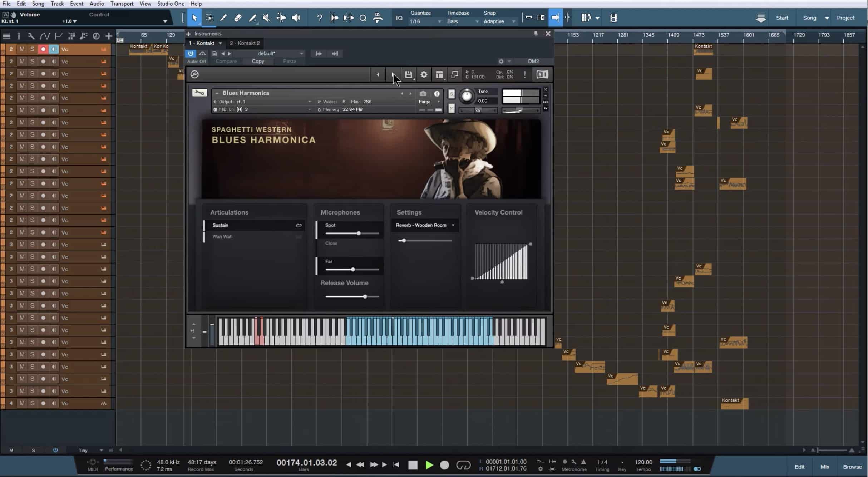The image size is (868, 477).
Task: Open the tempo track clock icon
Action: [96, 36]
